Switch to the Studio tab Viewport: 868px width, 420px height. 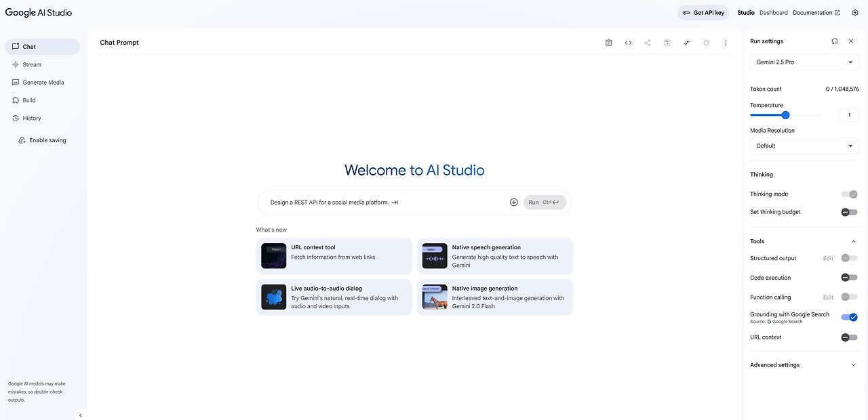(x=746, y=13)
